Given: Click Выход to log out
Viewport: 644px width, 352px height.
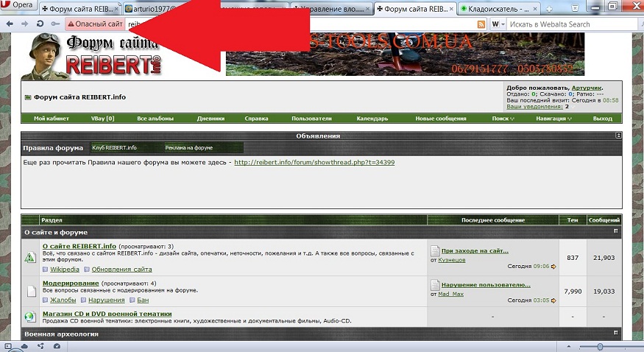Looking at the screenshot, I should (603, 119).
